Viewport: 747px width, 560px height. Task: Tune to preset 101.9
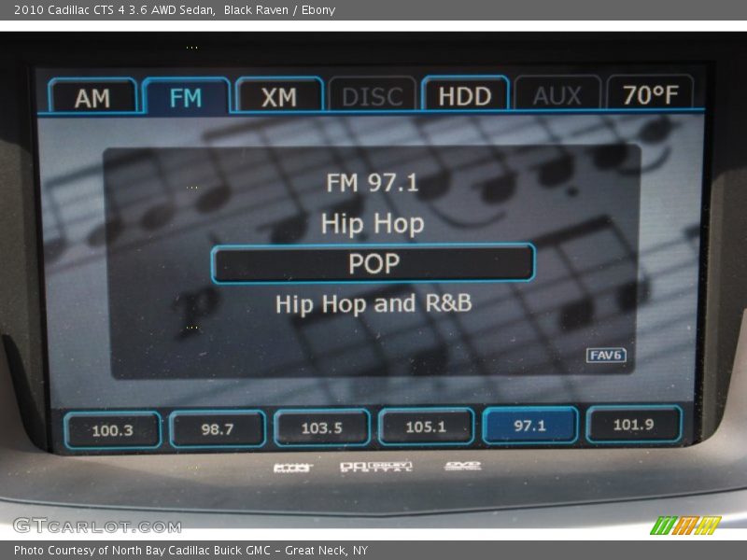[x=634, y=424]
